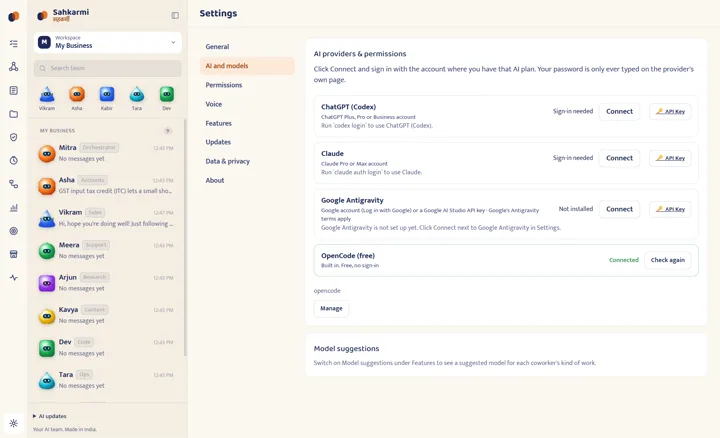
Task: Click Sign-in needed status in ChatGPT row
Action: 573,111
